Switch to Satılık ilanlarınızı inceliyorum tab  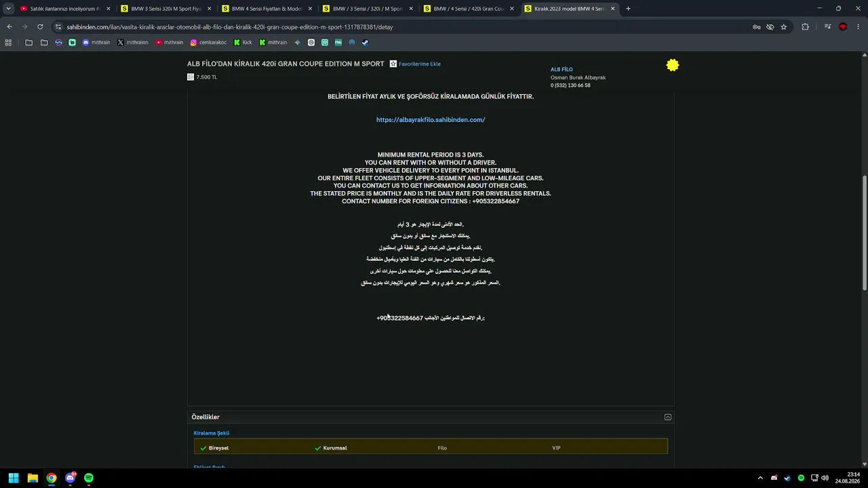tap(64, 9)
